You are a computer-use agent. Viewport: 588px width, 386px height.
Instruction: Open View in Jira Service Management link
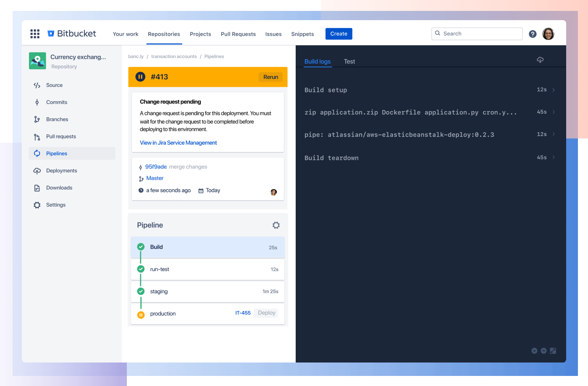178,143
